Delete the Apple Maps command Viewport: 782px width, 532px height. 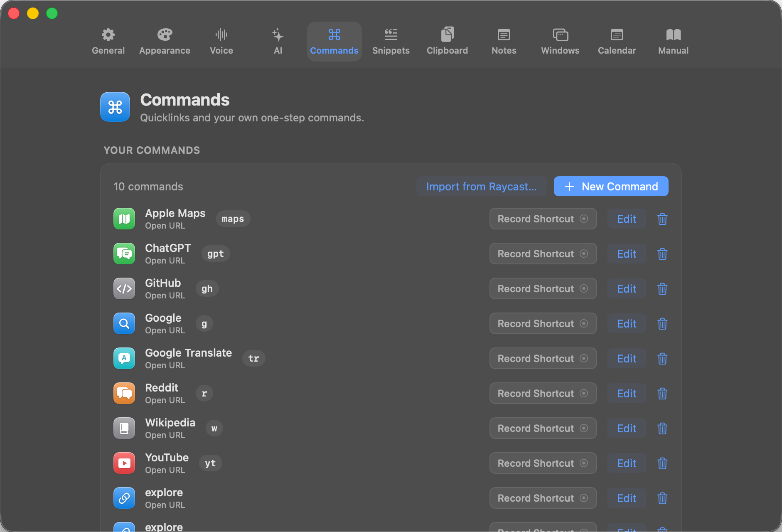click(662, 219)
